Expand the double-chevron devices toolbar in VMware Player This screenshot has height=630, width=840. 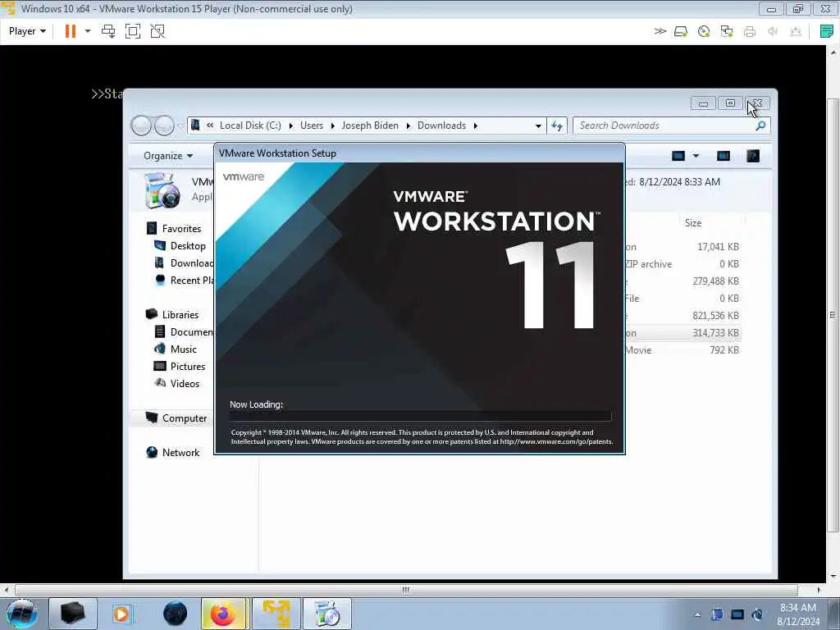[660, 31]
